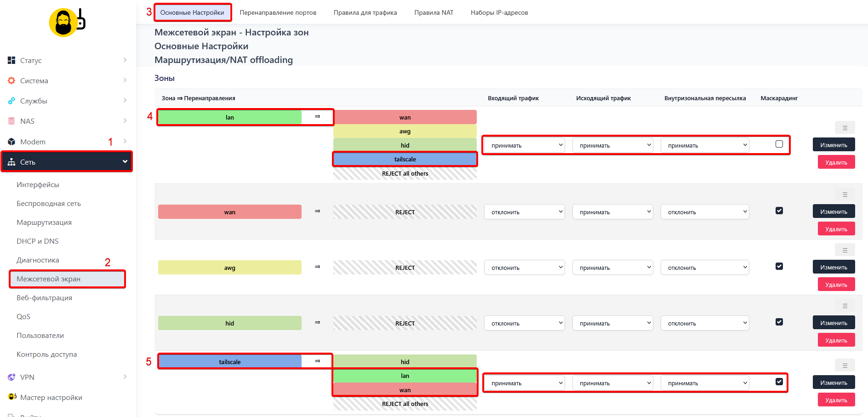Click Удалить for the awg zone

tap(836, 284)
